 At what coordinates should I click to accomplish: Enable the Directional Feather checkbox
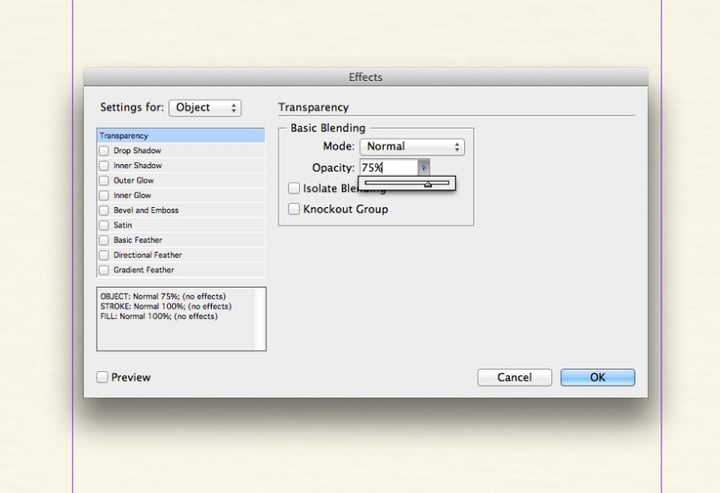click(104, 255)
